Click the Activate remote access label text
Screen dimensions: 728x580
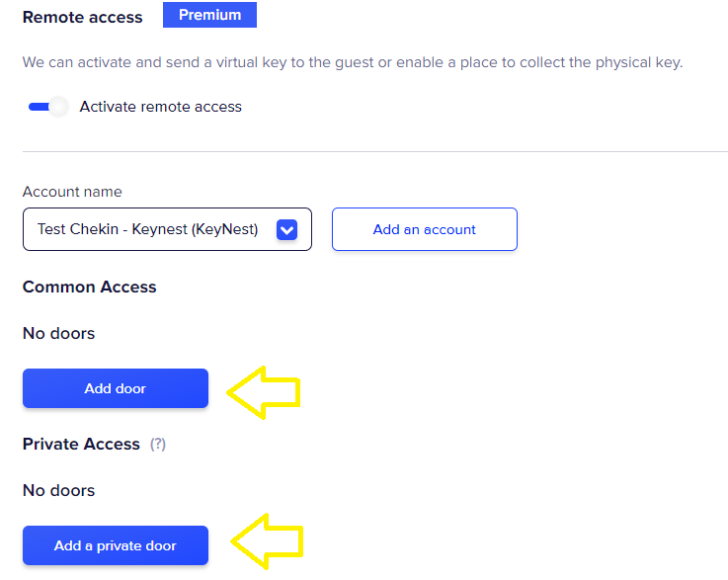[x=160, y=107]
